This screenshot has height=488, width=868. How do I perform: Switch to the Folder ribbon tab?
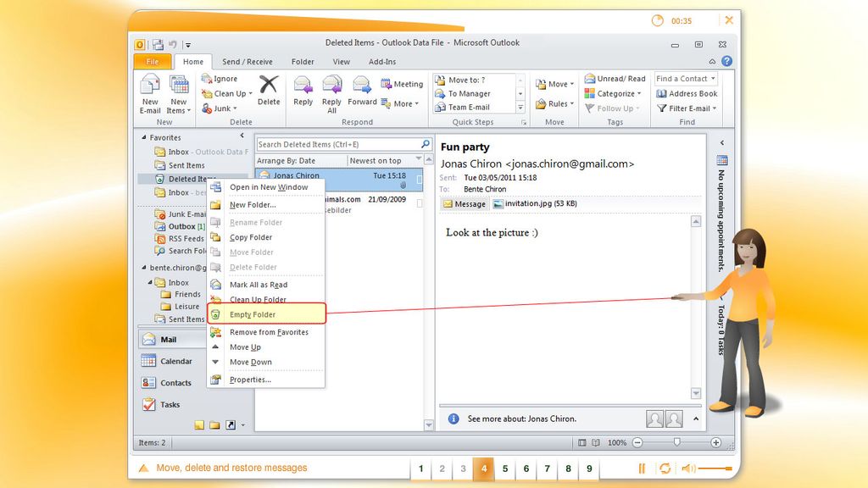(303, 61)
